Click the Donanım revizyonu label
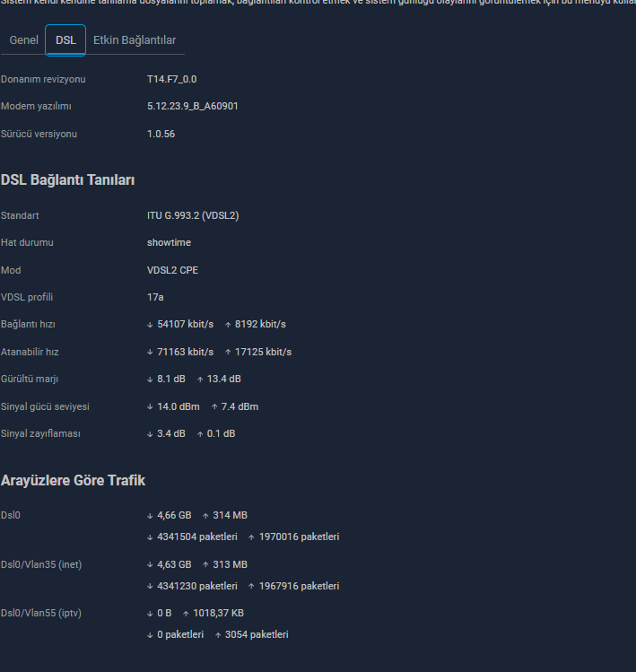Screen dimensions: 636x672 coord(43,79)
